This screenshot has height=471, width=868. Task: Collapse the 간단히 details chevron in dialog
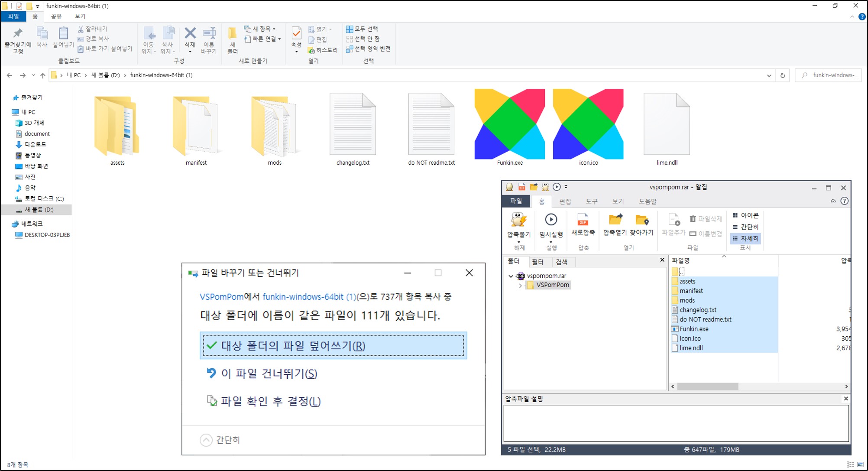206,440
